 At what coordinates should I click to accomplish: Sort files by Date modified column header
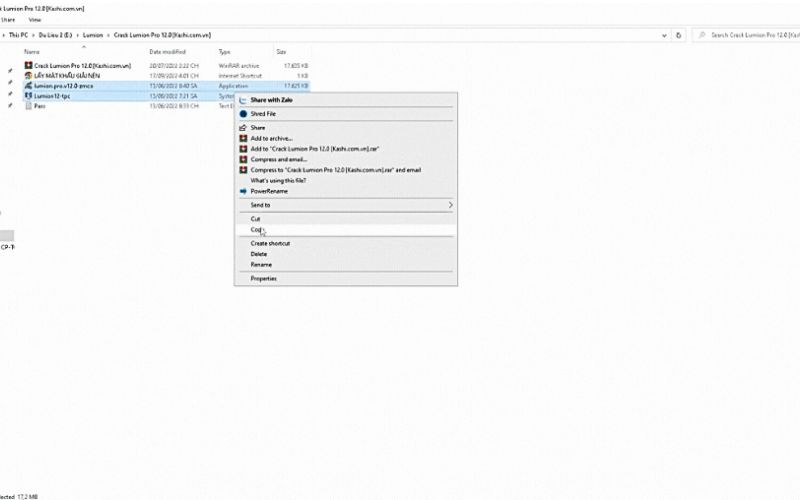pos(167,52)
